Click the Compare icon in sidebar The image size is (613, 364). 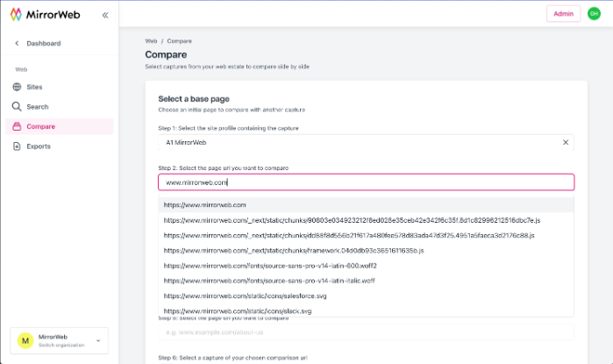click(17, 126)
